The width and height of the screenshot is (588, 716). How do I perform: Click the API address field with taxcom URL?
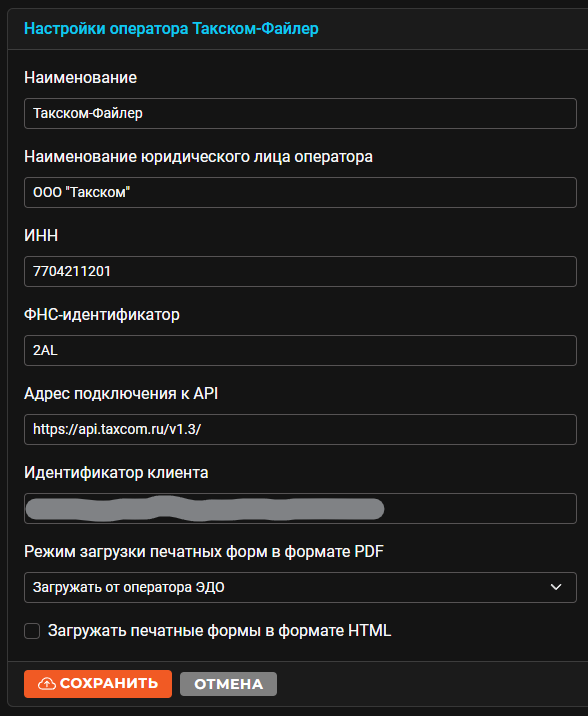click(300, 429)
